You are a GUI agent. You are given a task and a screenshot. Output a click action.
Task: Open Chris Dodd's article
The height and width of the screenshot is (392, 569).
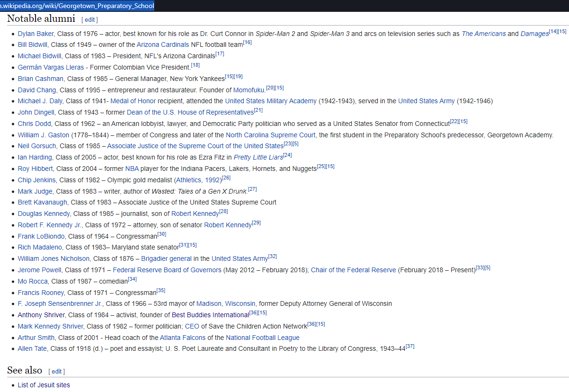[35, 124]
